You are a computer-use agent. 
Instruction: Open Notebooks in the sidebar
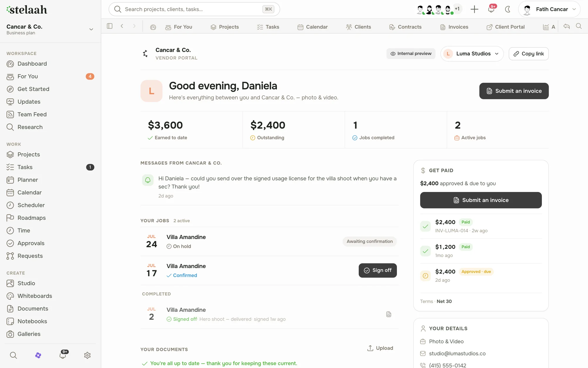[50, 321]
